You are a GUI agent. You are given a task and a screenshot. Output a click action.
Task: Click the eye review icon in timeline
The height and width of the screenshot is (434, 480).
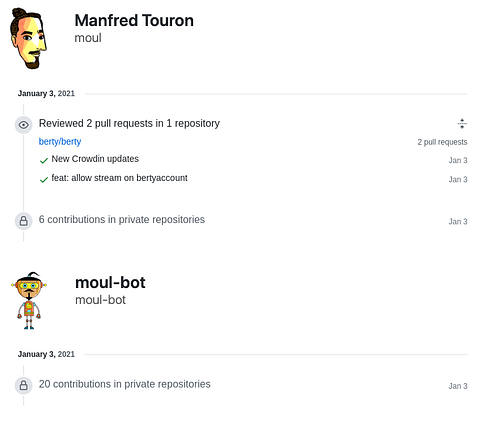click(23, 125)
